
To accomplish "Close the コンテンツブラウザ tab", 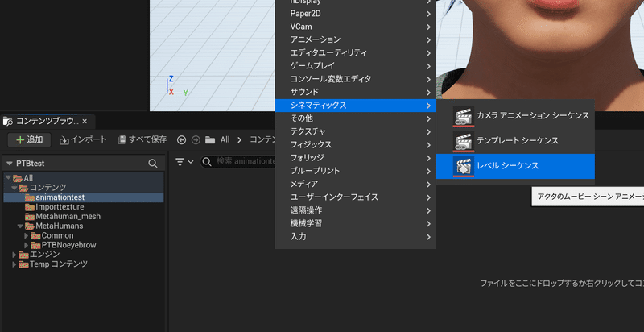I will click(85, 121).
